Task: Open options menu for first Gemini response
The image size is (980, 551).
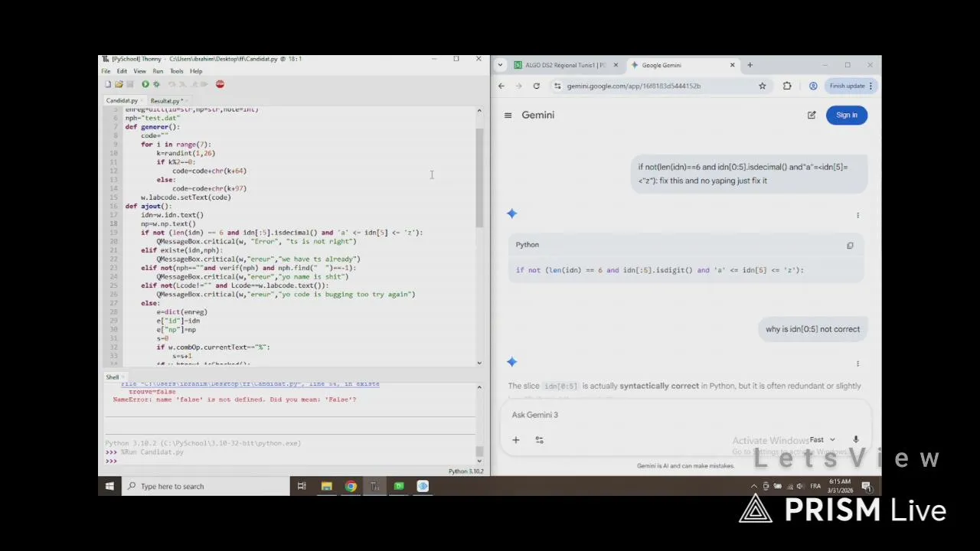Action: click(857, 215)
